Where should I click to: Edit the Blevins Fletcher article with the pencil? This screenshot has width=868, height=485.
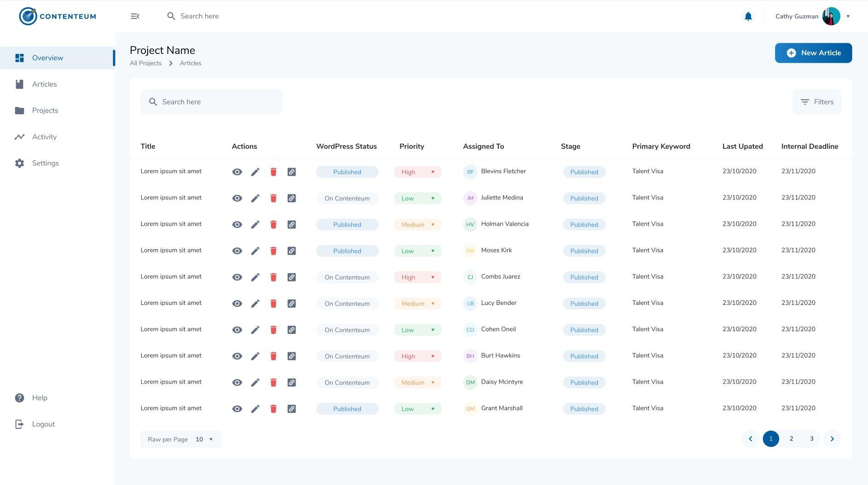[255, 172]
